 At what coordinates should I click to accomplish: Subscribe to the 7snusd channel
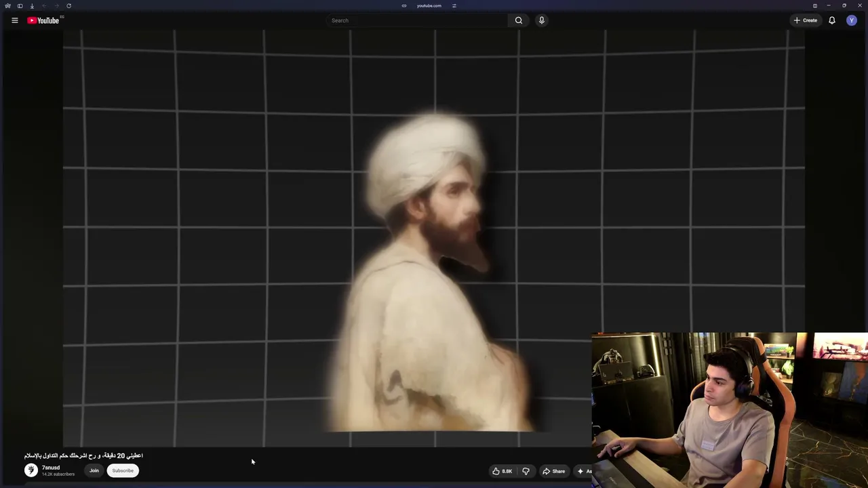(x=123, y=470)
